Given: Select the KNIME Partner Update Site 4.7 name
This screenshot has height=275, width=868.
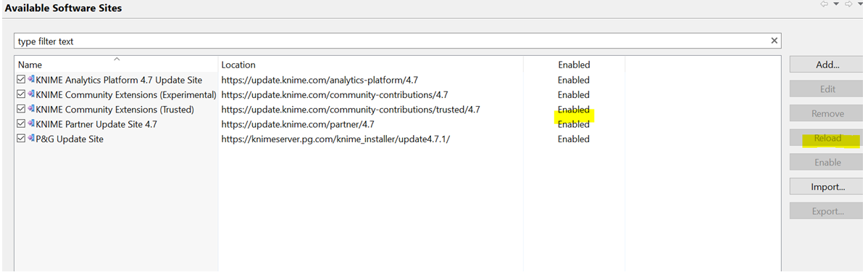Looking at the screenshot, I should click(97, 125).
